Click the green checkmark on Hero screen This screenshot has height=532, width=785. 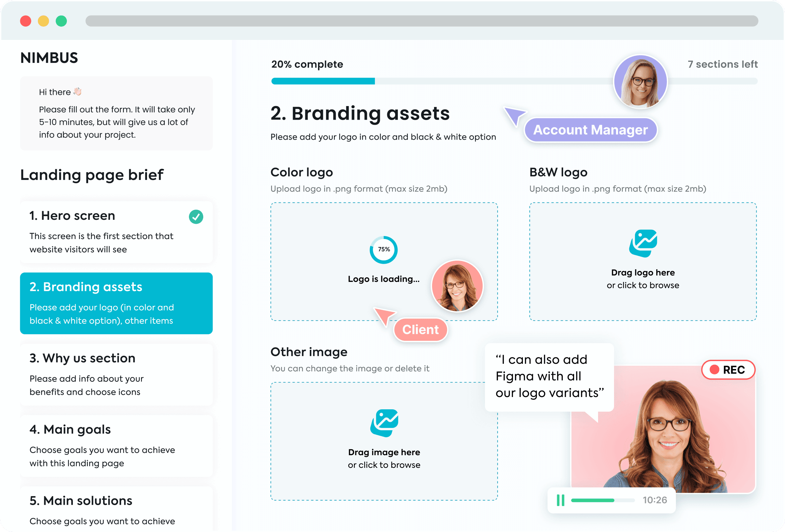pos(196,217)
